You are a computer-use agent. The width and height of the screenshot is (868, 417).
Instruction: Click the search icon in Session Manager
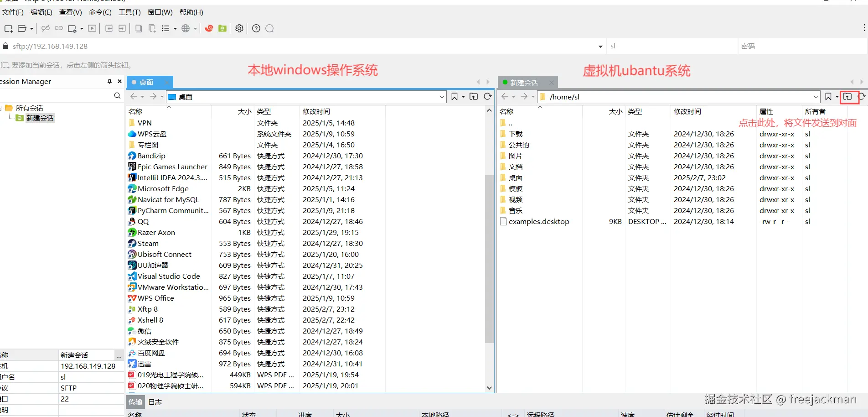point(117,96)
